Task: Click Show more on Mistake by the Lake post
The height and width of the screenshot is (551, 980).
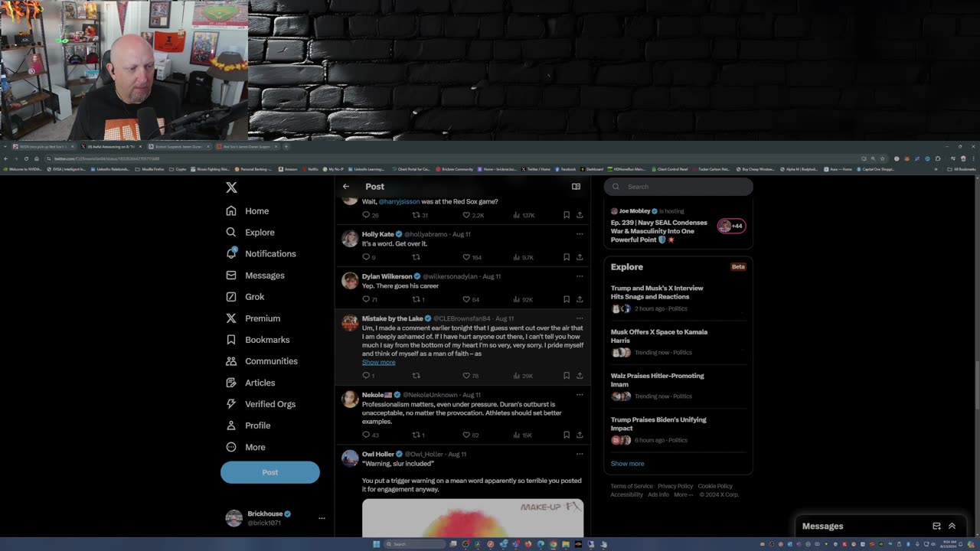Action: (x=379, y=362)
